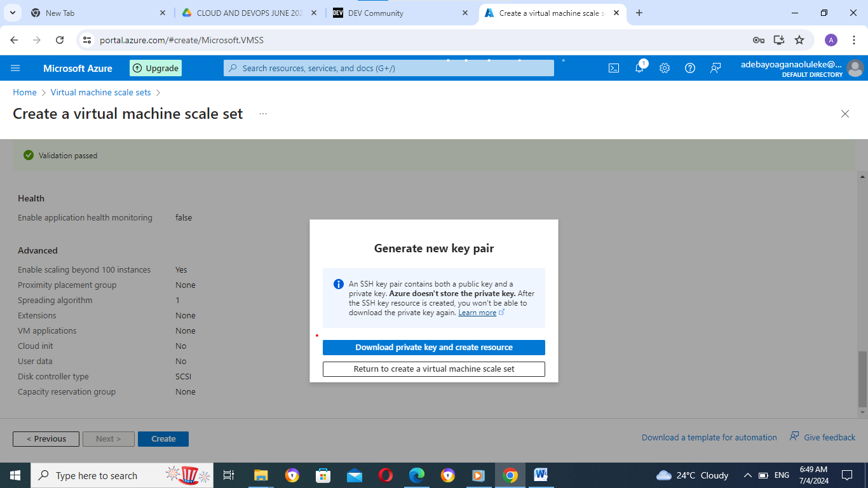This screenshot has height=488, width=868.
Task: Close the New Tab browser tab
Action: pyautogui.click(x=163, y=13)
